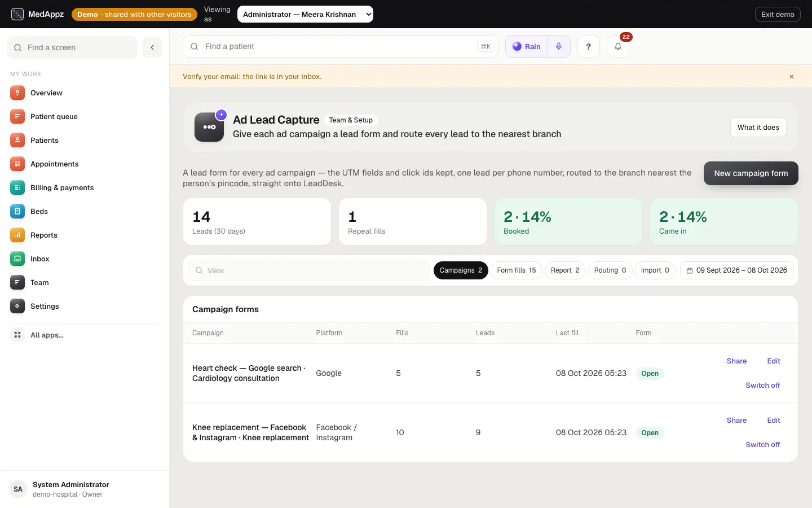Image resolution: width=812 pixels, height=508 pixels.
Task: Click the What it does button
Action: pos(758,128)
